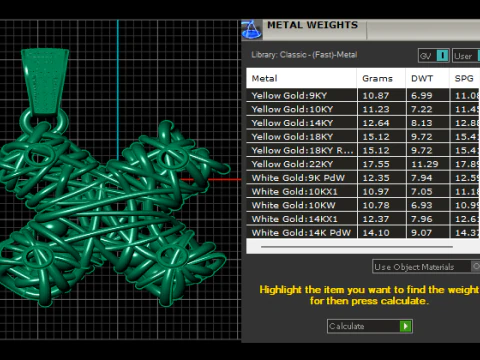The width and height of the screenshot is (480, 360).
Task: Select the White Gold:10KX1 row
Action: (x=363, y=191)
